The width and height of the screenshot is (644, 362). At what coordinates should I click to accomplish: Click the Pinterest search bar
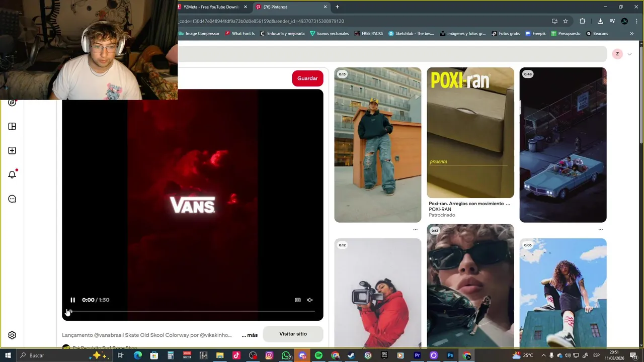pos(392,54)
